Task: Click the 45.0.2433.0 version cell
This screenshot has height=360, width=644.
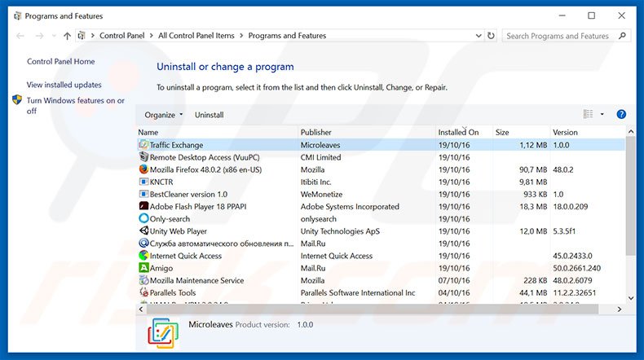Action: [572, 256]
